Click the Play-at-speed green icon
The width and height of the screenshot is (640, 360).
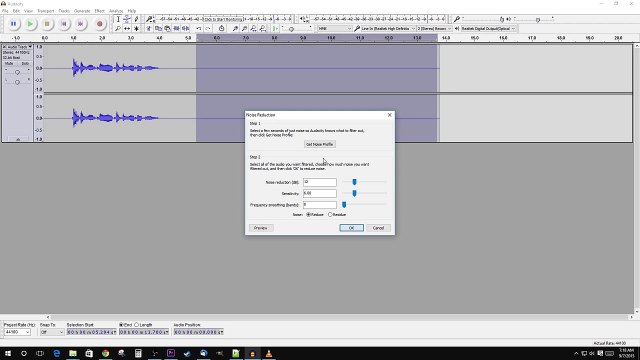276,29
